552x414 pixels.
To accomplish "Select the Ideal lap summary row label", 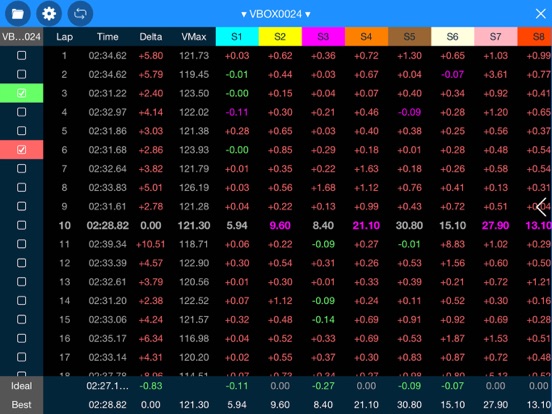I will (x=21, y=386).
